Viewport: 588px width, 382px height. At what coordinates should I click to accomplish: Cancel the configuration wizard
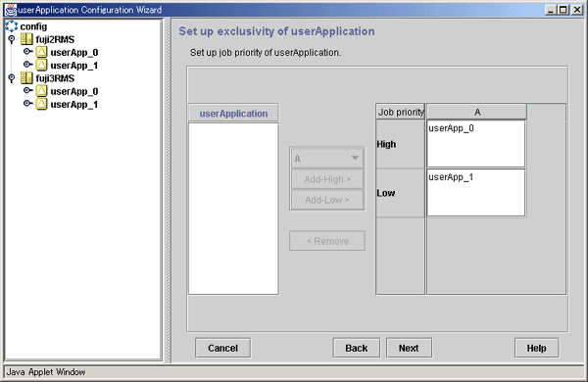222,348
